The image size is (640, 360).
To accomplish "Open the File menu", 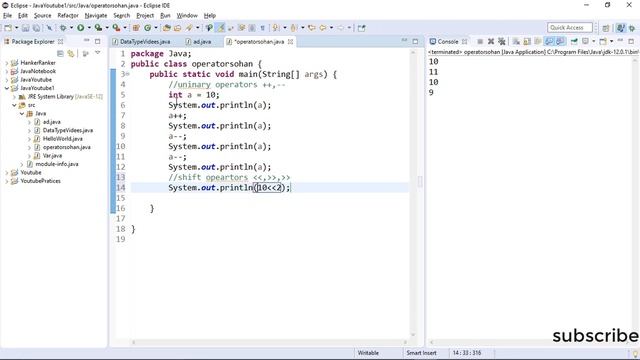I will [7, 16].
